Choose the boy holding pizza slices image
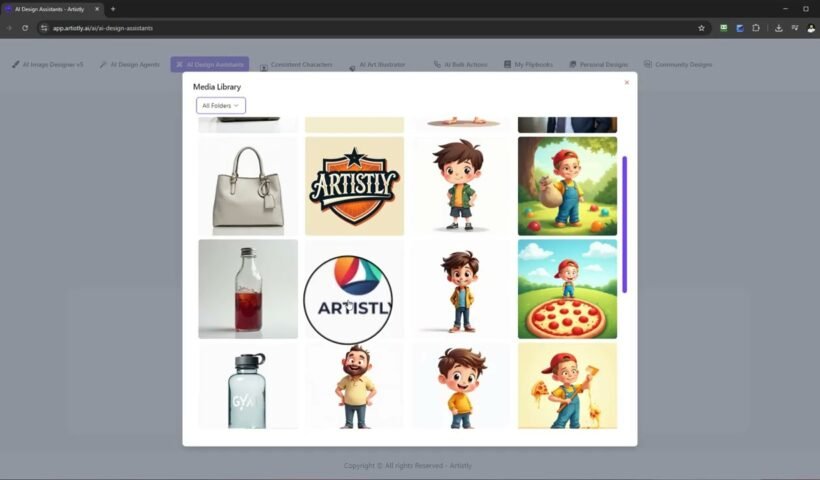 pyautogui.click(x=567, y=386)
